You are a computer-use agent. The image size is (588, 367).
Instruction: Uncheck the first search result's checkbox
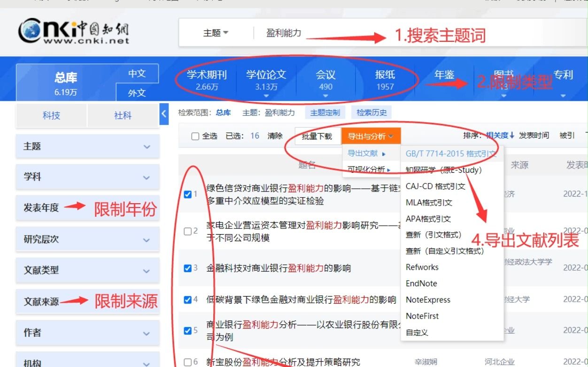point(187,194)
